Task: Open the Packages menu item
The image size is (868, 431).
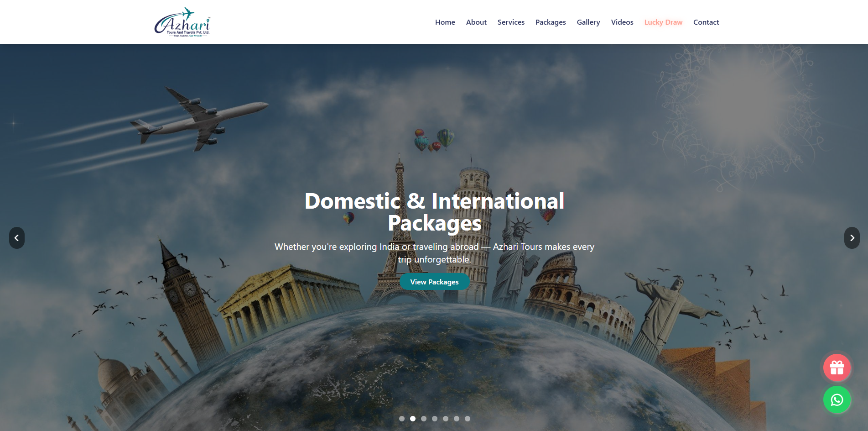Action: tap(550, 22)
